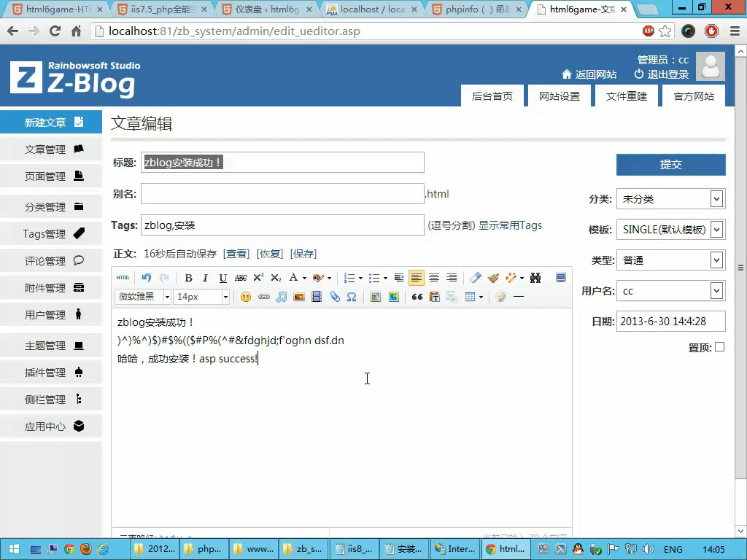Toggle underline formatting
The width and height of the screenshot is (747, 560).
[222, 278]
